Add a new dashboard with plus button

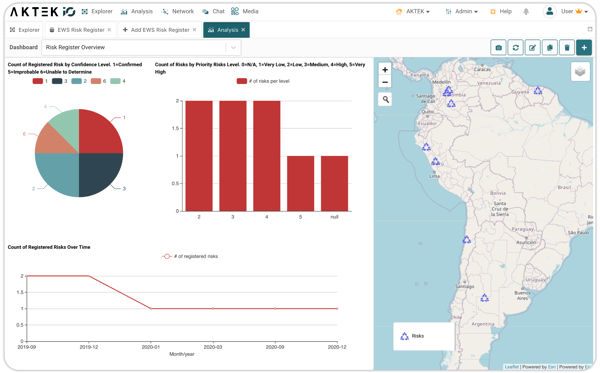pos(584,47)
